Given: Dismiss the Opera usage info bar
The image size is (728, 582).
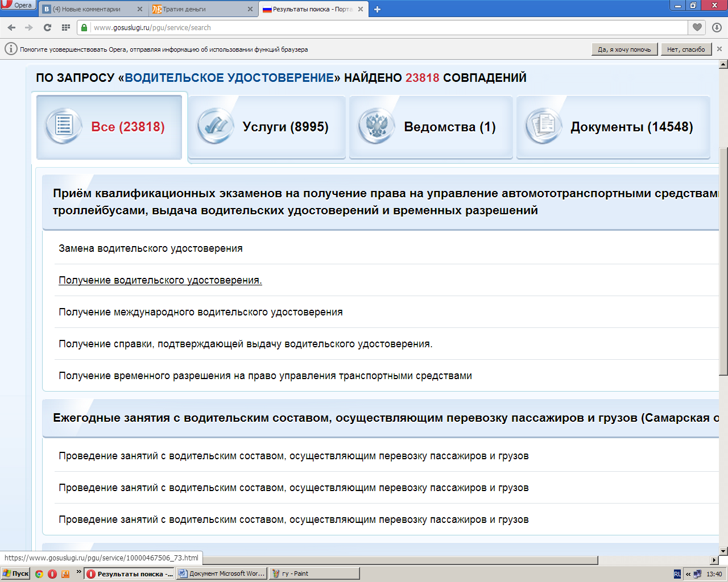Looking at the screenshot, I should coord(719,49).
